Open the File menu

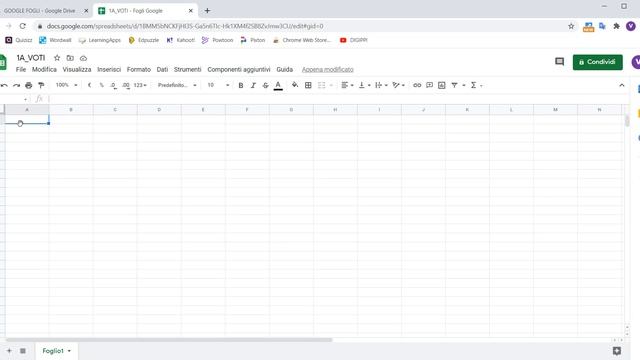[x=21, y=70]
